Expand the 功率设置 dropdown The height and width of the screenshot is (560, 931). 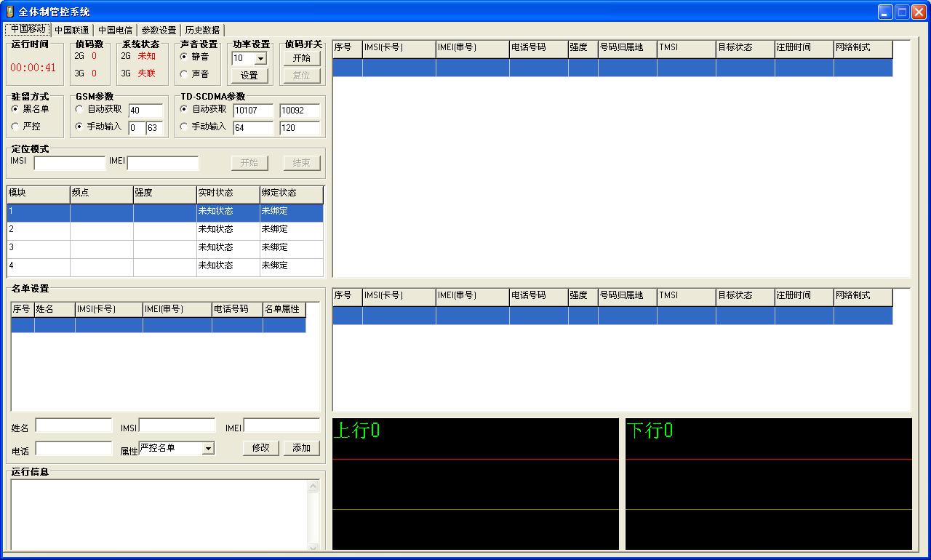[x=260, y=58]
